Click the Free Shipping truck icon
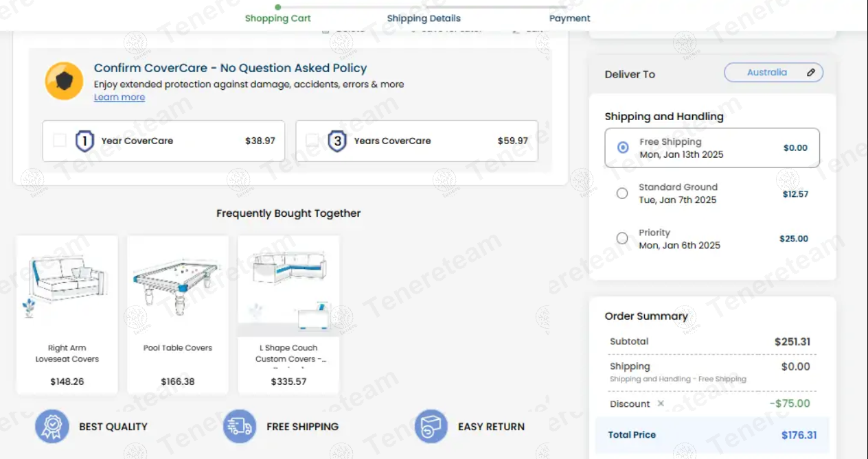Screen dimensions: 868x459 (x=240, y=426)
